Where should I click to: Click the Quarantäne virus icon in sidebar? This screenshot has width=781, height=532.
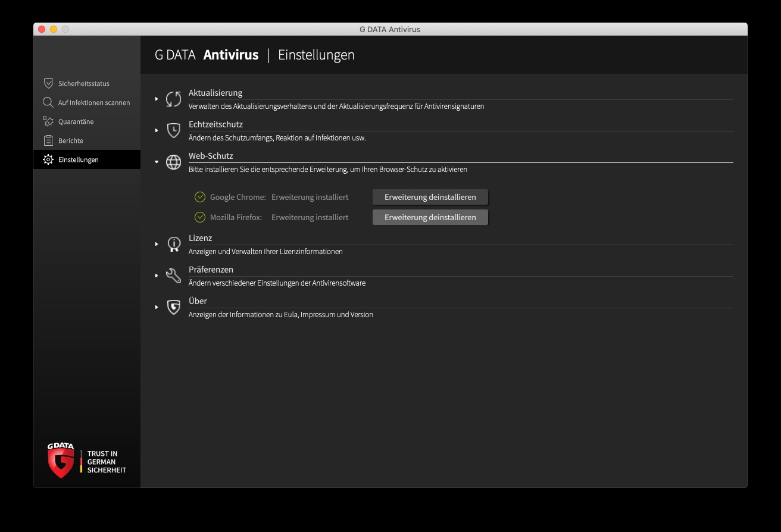coord(49,121)
